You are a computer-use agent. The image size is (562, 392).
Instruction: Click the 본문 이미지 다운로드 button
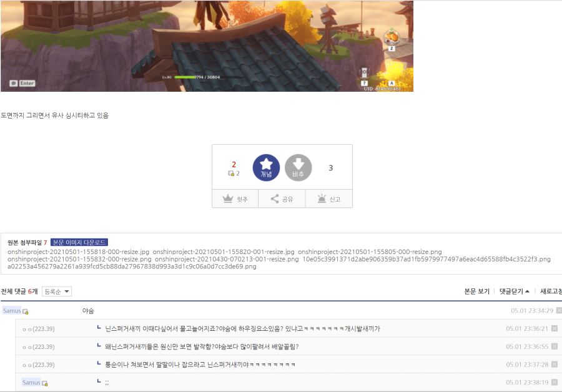[79, 242]
